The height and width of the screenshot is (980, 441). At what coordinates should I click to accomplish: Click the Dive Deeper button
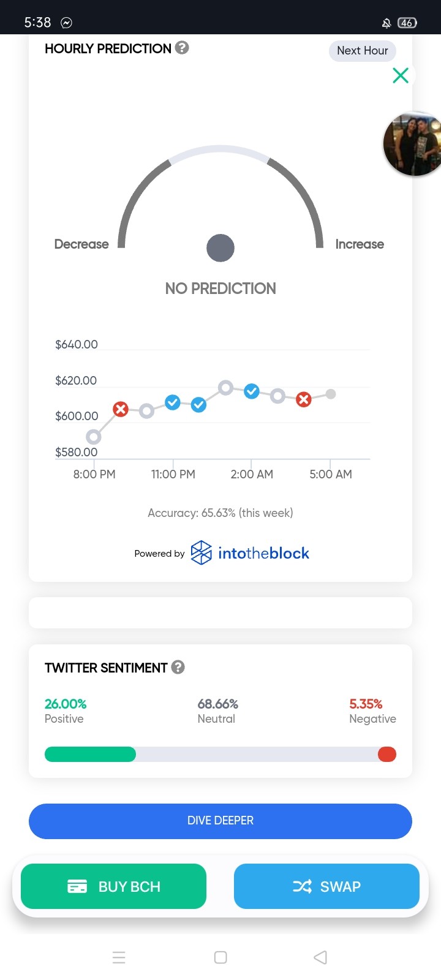(221, 821)
